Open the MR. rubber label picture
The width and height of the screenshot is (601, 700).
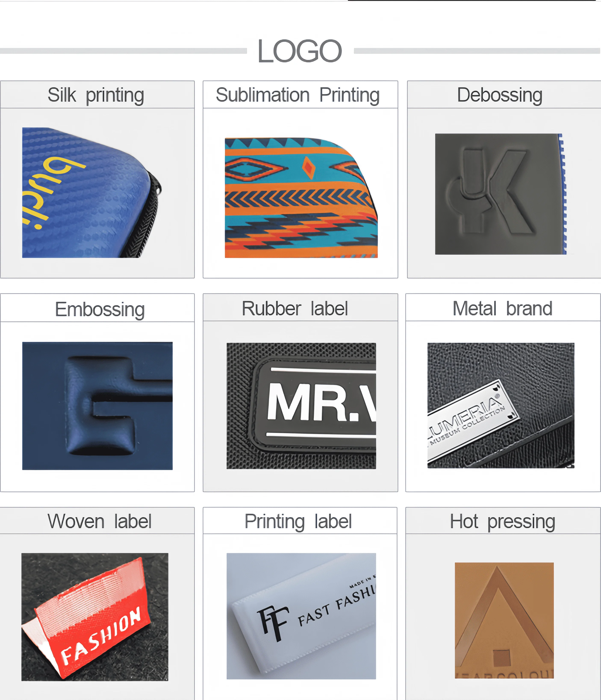[301, 406]
